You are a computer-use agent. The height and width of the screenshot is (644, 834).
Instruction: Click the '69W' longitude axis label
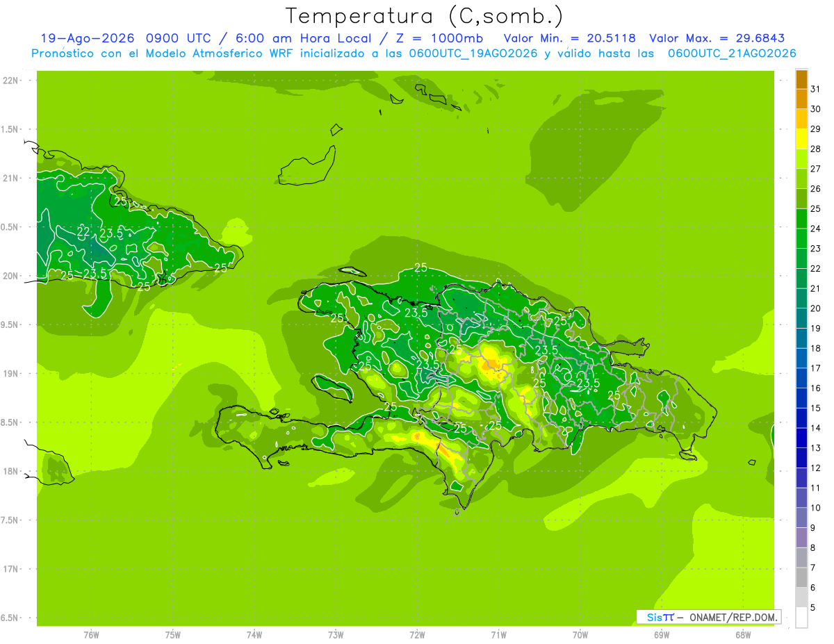(662, 635)
